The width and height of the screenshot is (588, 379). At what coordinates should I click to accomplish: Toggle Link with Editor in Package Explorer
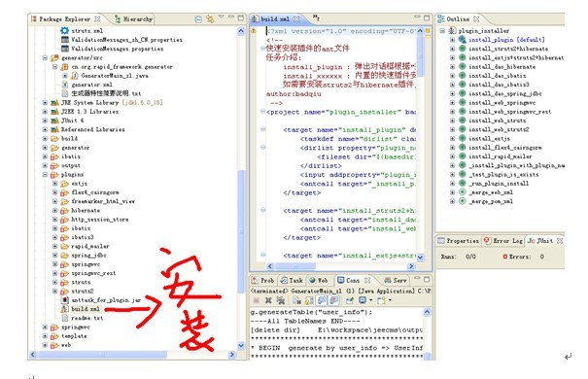pyautogui.click(x=210, y=19)
